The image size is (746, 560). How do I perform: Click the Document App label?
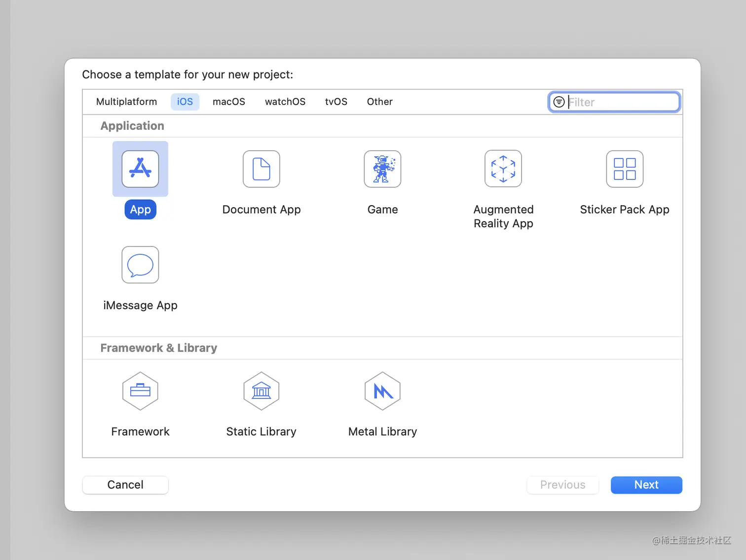coord(261,210)
